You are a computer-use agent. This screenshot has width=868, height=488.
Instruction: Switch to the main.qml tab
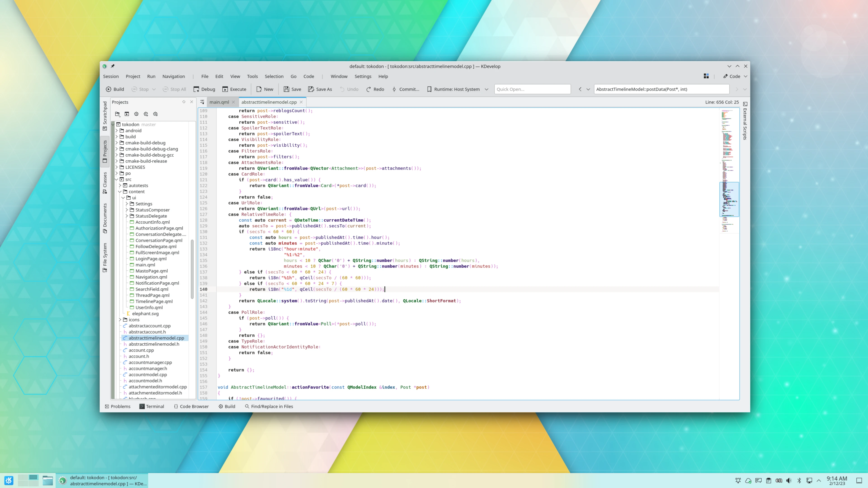219,102
